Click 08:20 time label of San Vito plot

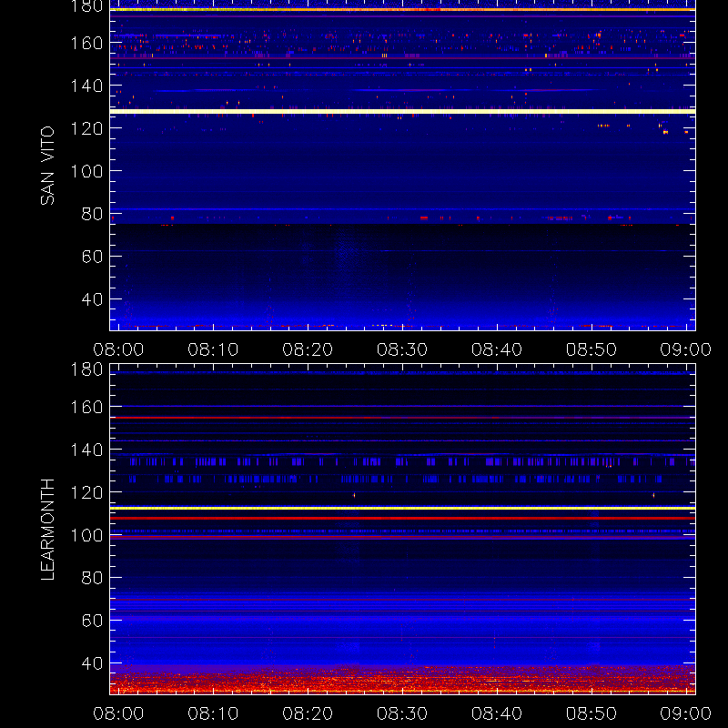308,349
